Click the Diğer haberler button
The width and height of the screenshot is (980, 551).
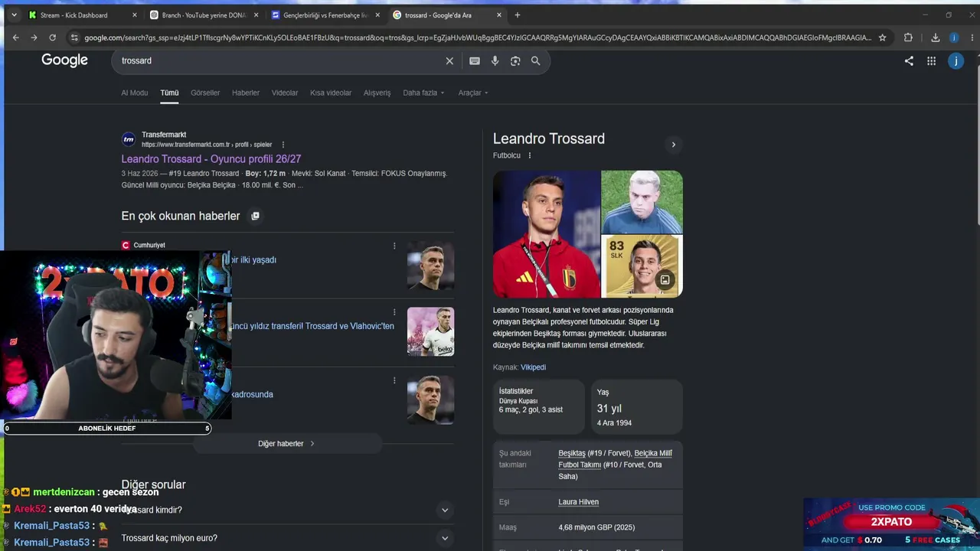[286, 444]
